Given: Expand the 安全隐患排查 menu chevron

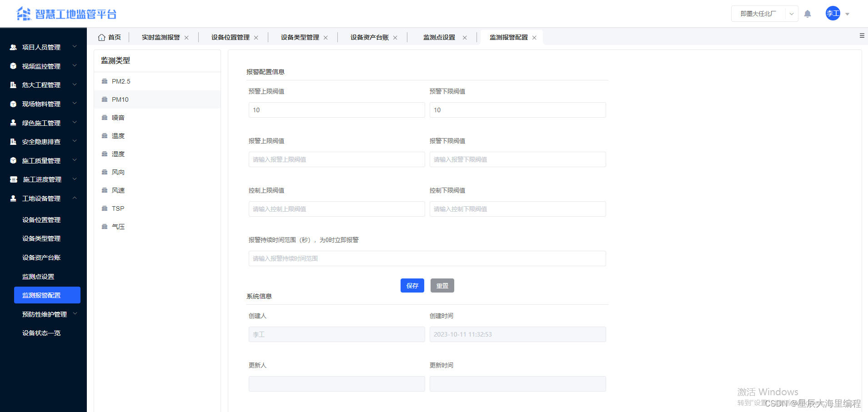Looking at the screenshot, I should (75, 141).
